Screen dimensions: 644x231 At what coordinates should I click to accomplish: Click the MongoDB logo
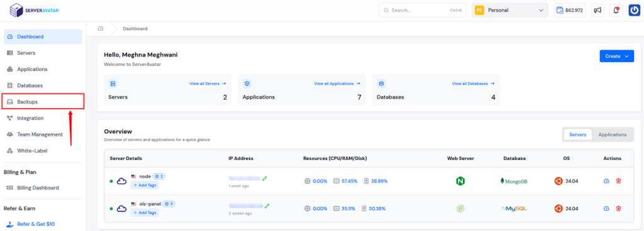coord(514,181)
